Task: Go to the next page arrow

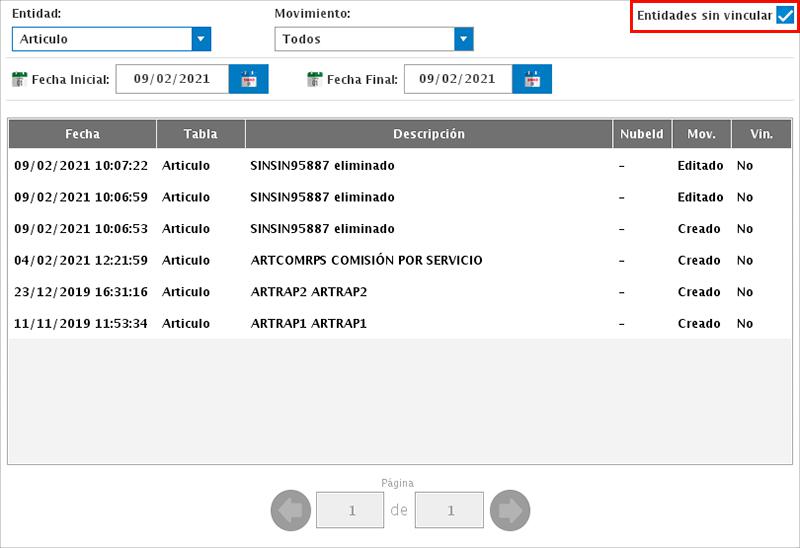Action: pos(510,511)
